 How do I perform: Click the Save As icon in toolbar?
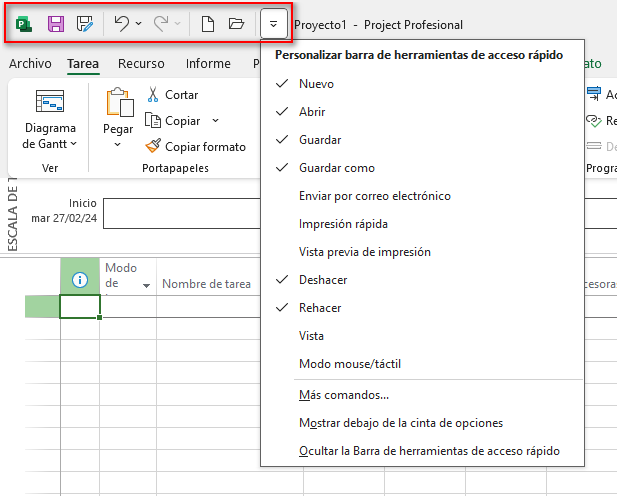(x=85, y=23)
